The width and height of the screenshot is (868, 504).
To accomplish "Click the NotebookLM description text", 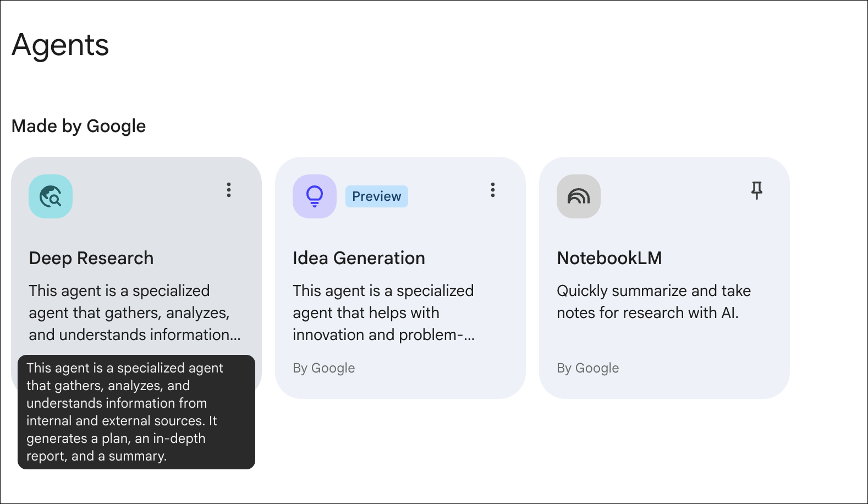I will [x=654, y=302].
